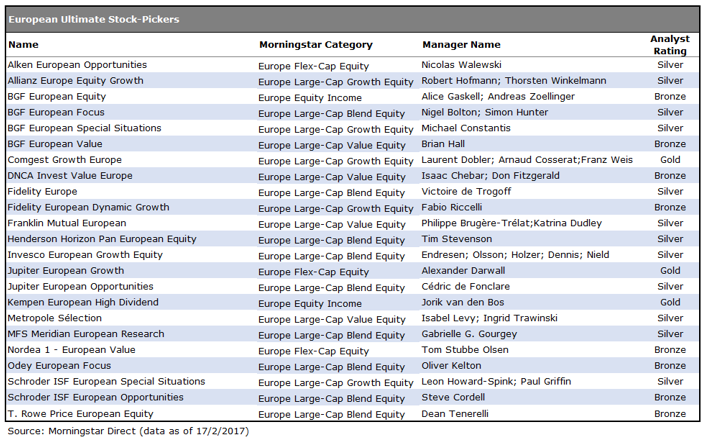Click managers 'Philippe Brugère-Trélat;Katrina Dudley'
Viewport: 708px width, 442px height.
point(512,223)
